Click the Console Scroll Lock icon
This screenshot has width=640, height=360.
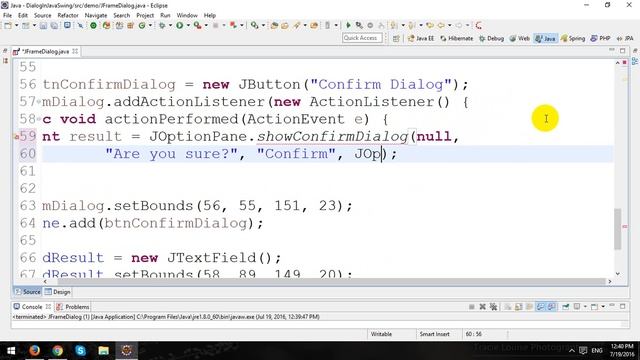(x=518, y=307)
